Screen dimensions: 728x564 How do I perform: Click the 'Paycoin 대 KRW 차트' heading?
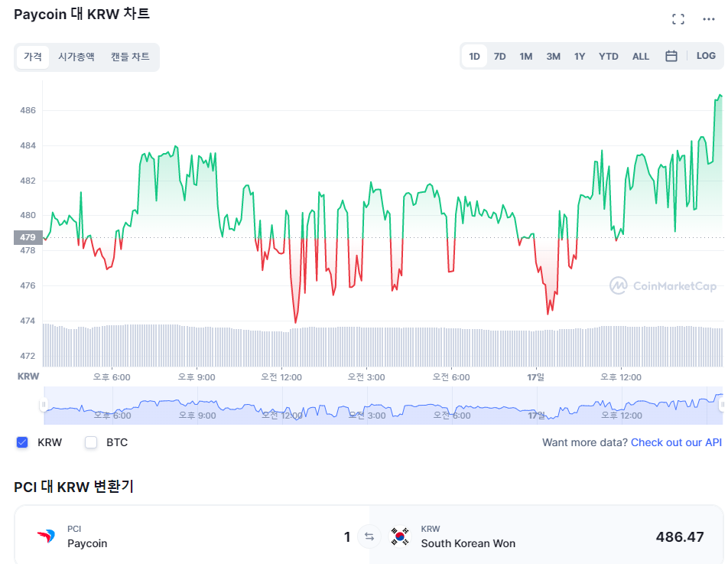pyautogui.click(x=82, y=14)
